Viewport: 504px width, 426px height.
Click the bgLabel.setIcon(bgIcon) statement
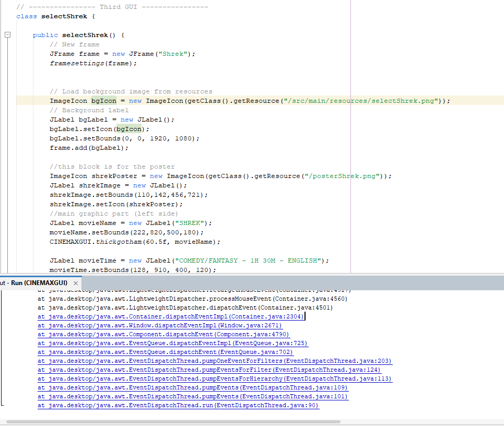(x=99, y=129)
